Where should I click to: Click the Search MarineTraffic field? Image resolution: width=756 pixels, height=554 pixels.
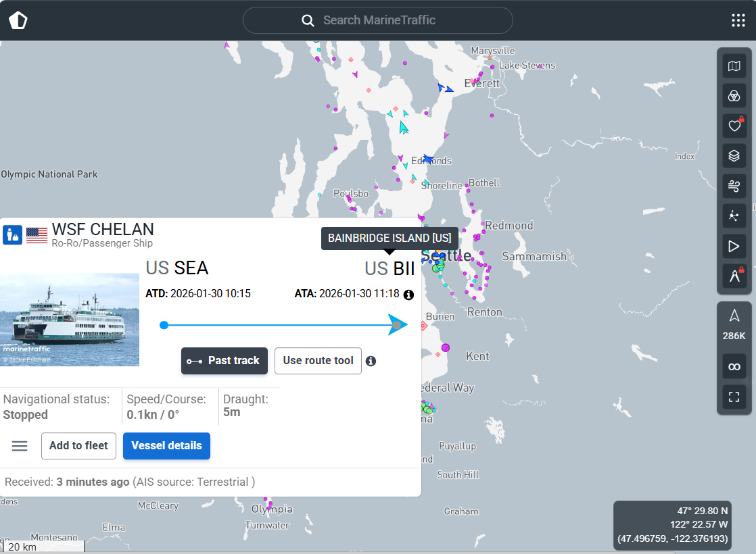379,20
